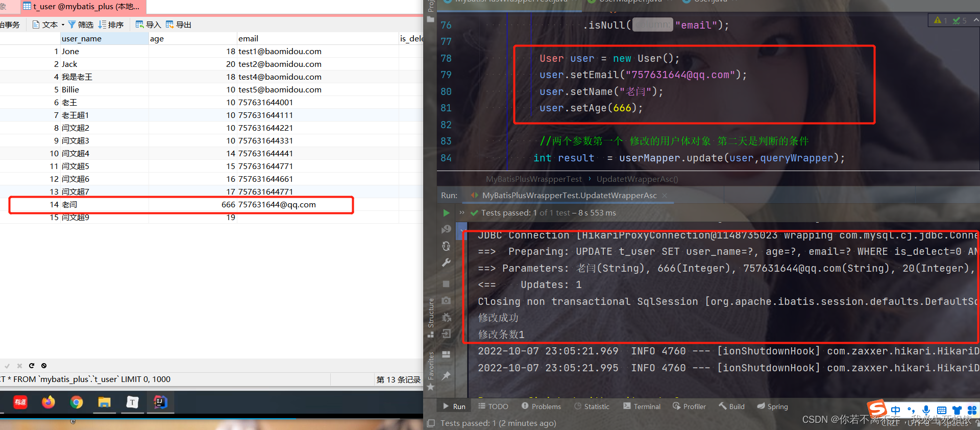Click the 导入 import button
The width and height of the screenshot is (980, 430).
point(148,25)
